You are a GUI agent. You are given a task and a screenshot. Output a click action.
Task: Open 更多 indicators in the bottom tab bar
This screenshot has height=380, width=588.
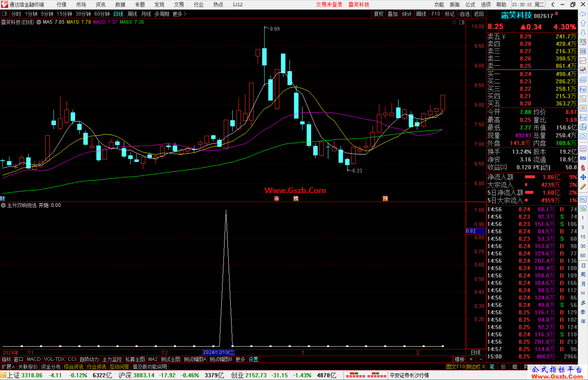[240, 359]
